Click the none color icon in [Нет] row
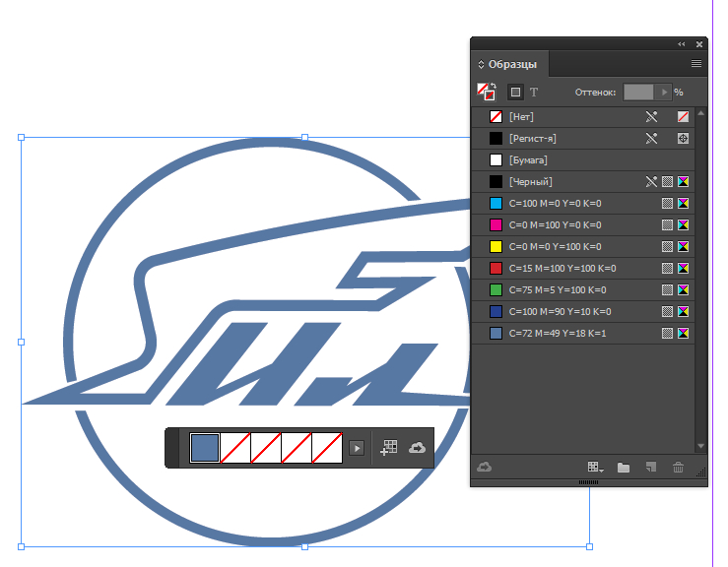This screenshot has width=728, height=567. click(x=683, y=117)
